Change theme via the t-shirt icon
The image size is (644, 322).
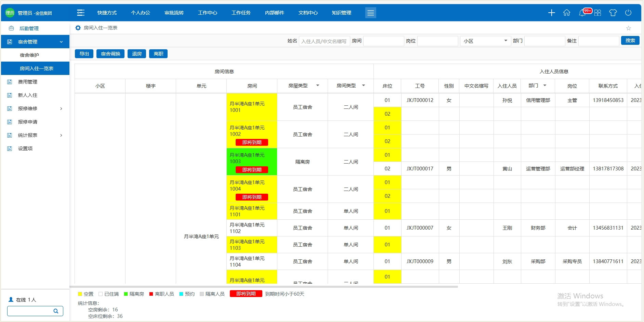pos(613,13)
